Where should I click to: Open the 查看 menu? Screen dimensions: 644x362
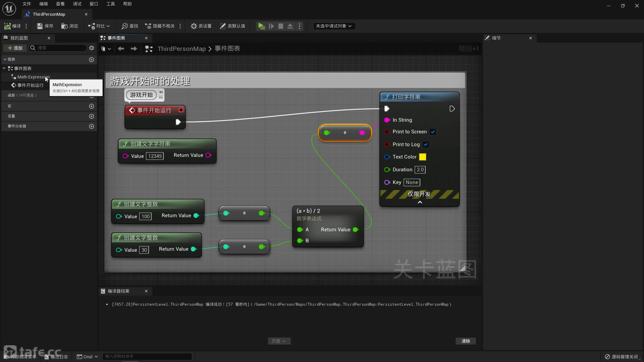(x=60, y=4)
